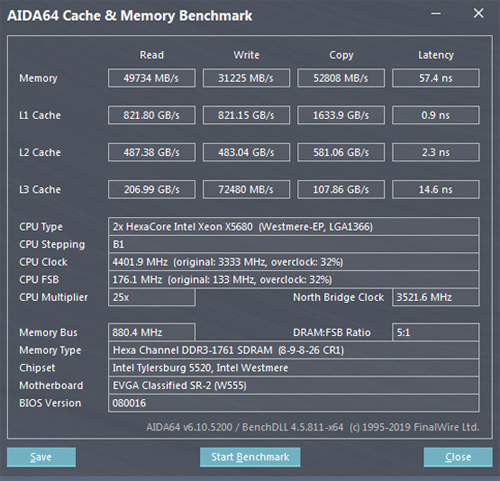Click the AIDA64 Cache & Memory Benchmark title
Viewport: 500px width, 481px height.
[130, 15]
